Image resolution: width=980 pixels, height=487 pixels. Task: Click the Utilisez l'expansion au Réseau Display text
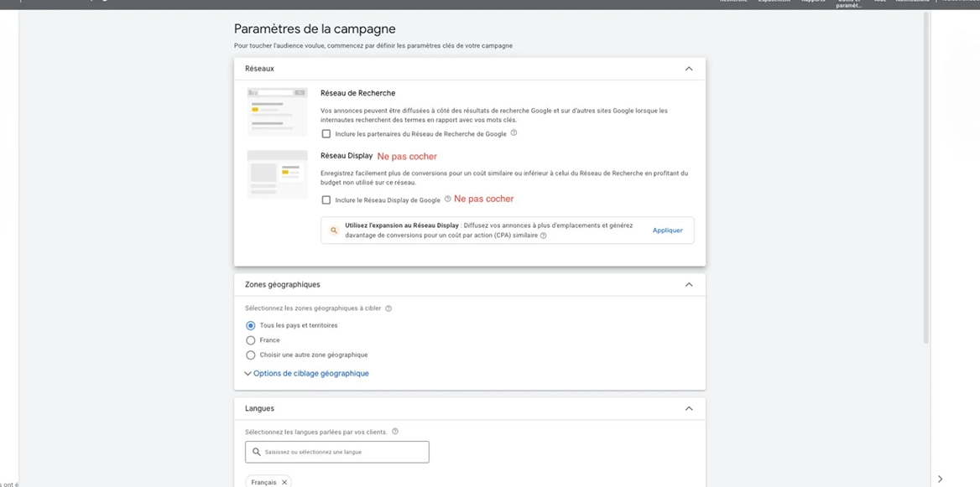402,225
